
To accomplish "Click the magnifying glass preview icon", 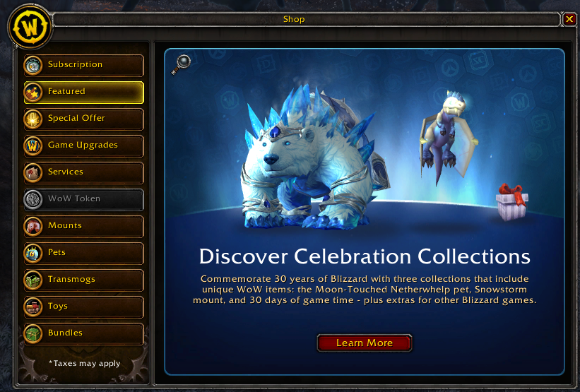I will coord(181,64).
